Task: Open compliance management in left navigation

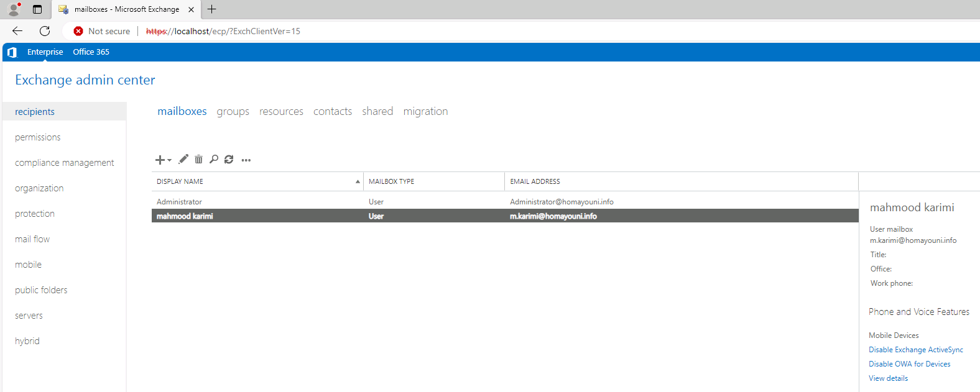Action: [65, 163]
